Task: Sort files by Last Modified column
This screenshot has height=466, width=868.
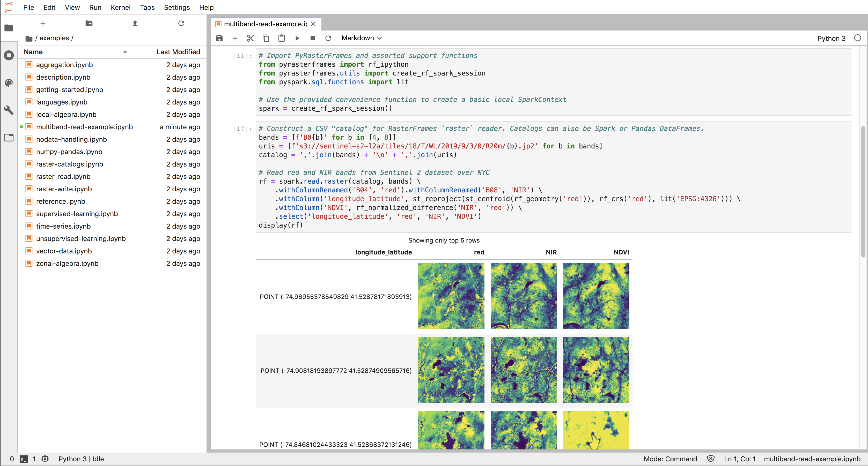Action: (178, 52)
